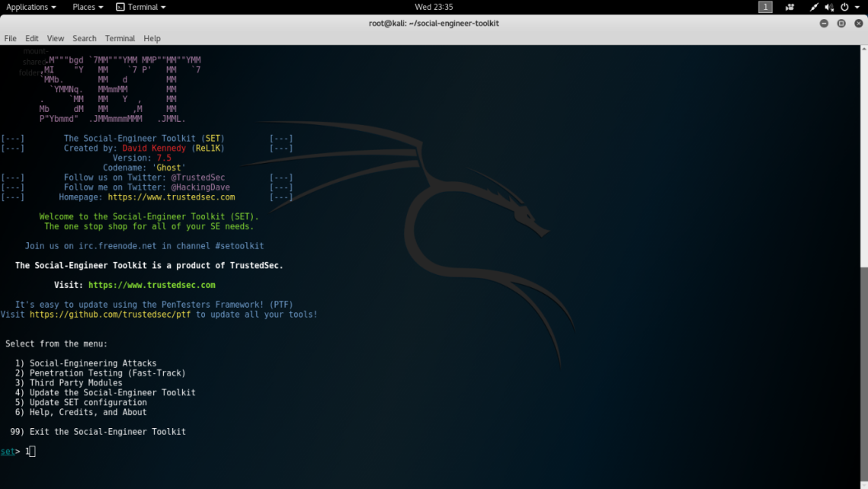868x489 pixels.
Task: Click the version number 7.5
Action: pos(164,158)
